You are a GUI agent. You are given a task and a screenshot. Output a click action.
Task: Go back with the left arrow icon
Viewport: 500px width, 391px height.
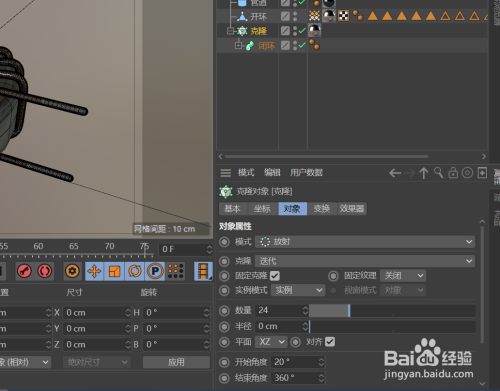coord(395,173)
